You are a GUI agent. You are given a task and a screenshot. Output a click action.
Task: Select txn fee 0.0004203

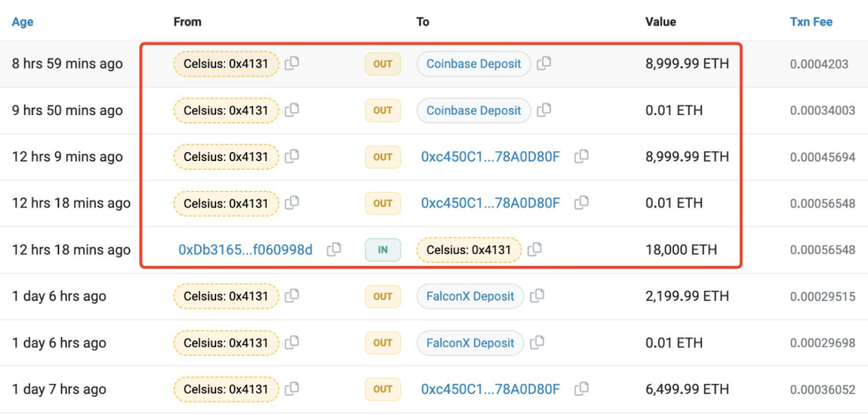819,64
